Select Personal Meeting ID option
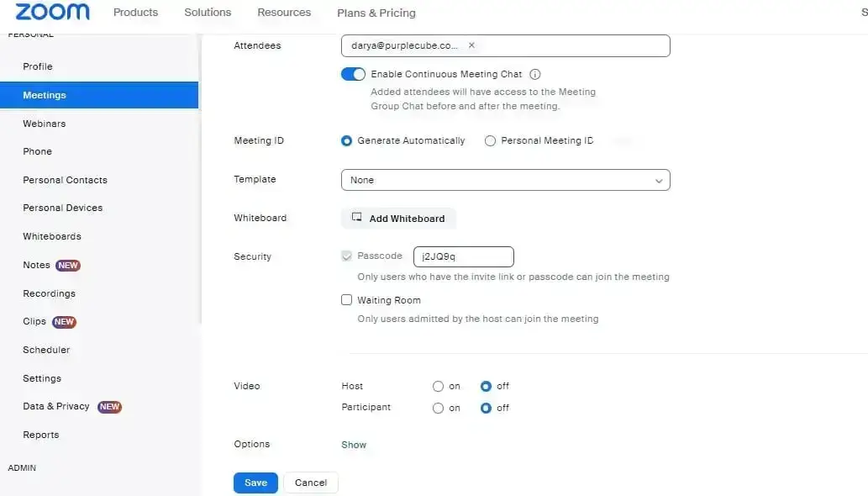The image size is (868, 496). [x=490, y=141]
